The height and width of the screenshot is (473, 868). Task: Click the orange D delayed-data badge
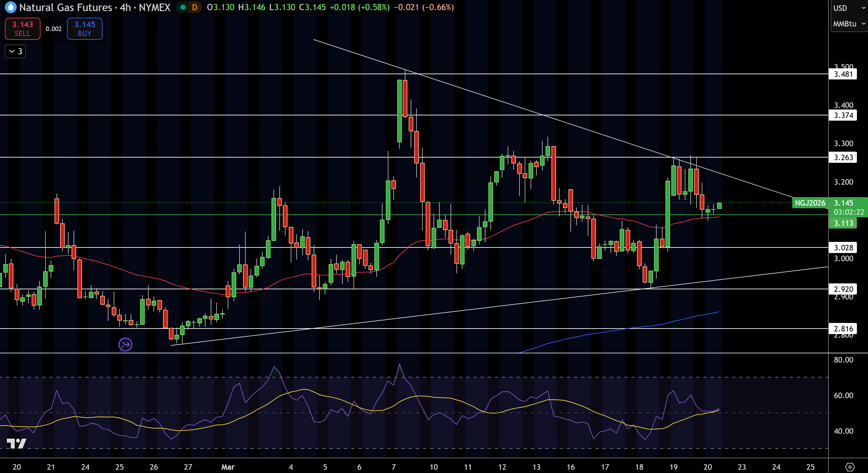pyautogui.click(x=194, y=7)
